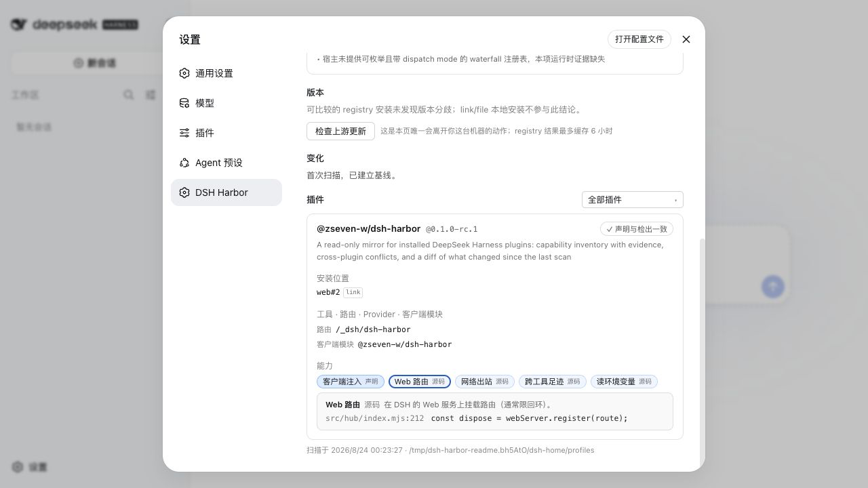Image resolution: width=868 pixels, height=488 pixels.
Task: Click the Agent presets icon
Action: tap(184, 163)
